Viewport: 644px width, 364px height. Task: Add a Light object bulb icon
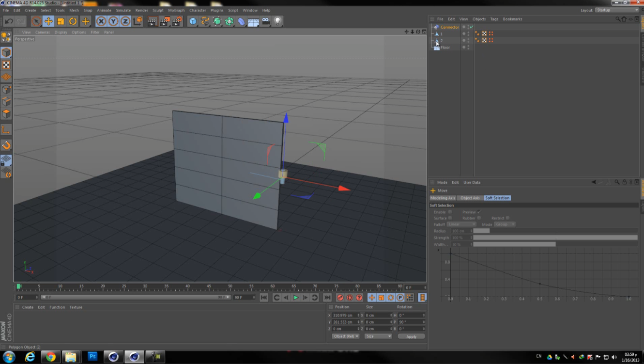click(278, 21)
